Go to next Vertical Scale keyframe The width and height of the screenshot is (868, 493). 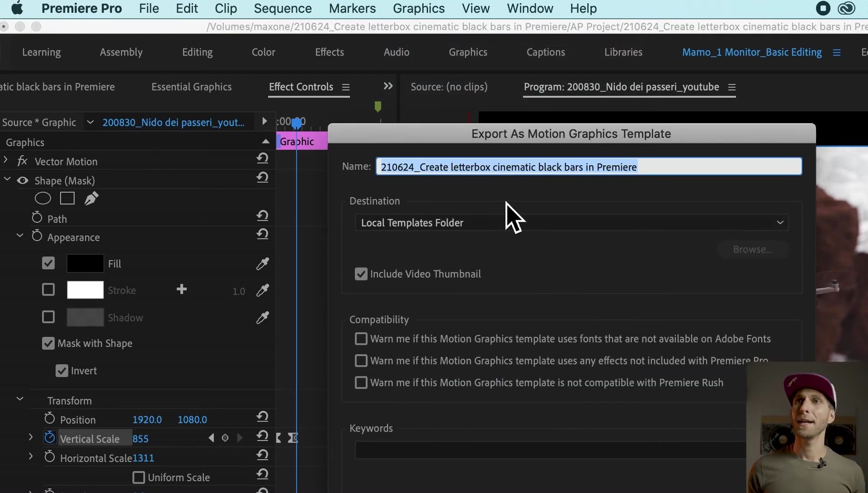[x=240, y=438]
